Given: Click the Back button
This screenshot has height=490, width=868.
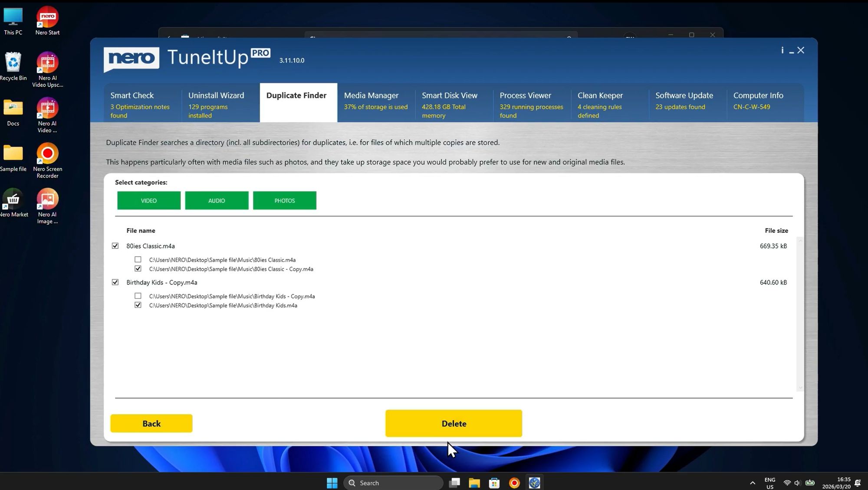Looking at the screenshot, I should point(151,423).
